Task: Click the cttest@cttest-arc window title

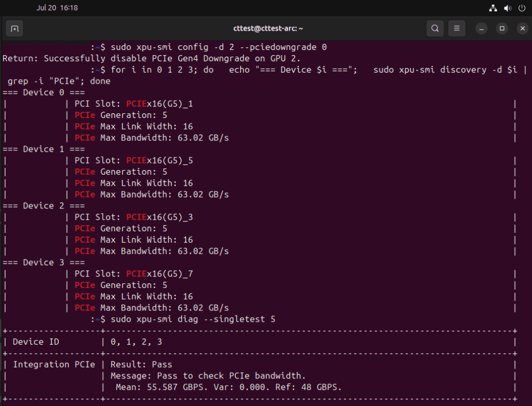Action: [x=268, y=29]
